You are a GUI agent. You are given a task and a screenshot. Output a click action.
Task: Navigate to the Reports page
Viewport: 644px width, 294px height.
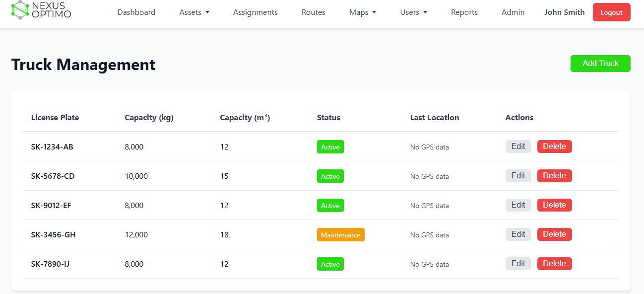tap(464, 12)
